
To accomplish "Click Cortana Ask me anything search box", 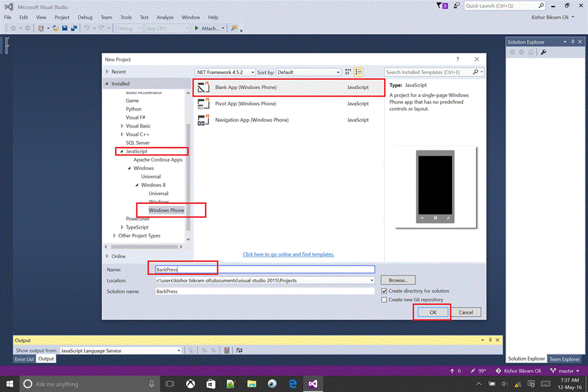I will [90, 384].
